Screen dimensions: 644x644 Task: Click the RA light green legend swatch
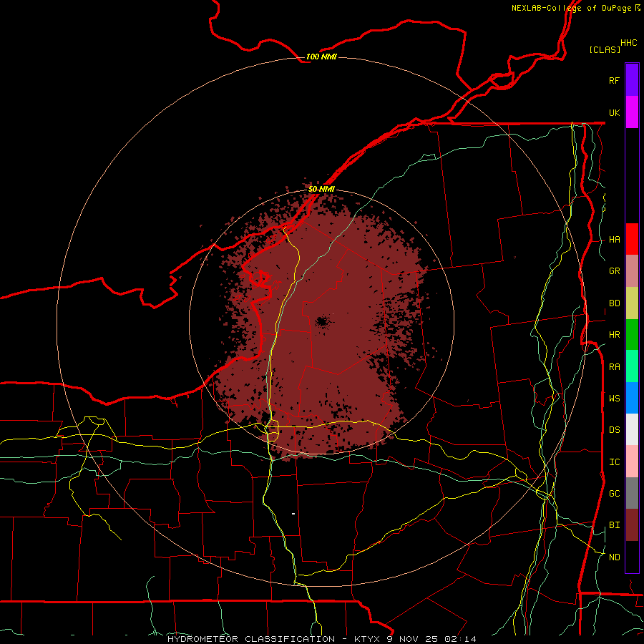click(632, 366)
